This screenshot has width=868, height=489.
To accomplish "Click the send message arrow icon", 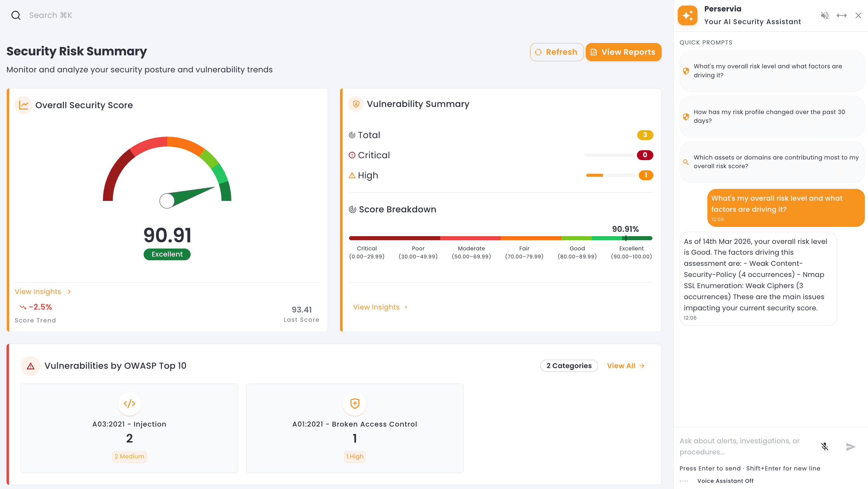I will point(850,447).
